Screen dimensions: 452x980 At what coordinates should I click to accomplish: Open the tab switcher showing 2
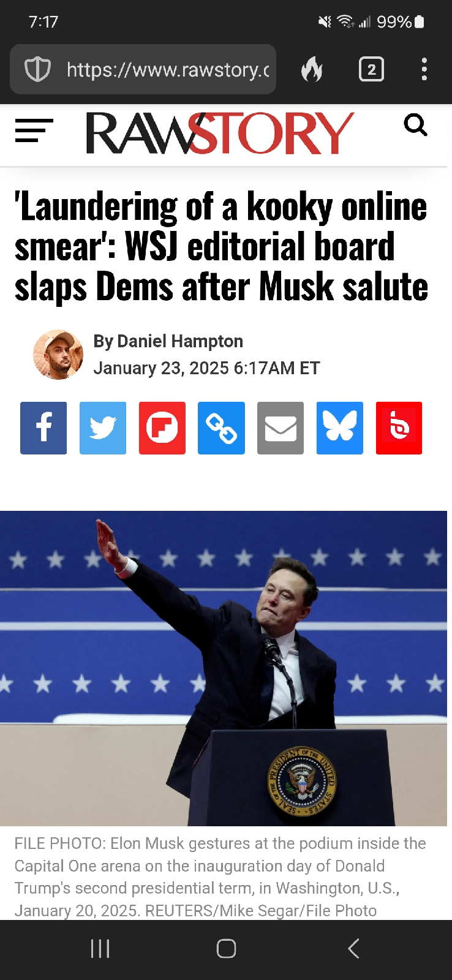point(371,69)
